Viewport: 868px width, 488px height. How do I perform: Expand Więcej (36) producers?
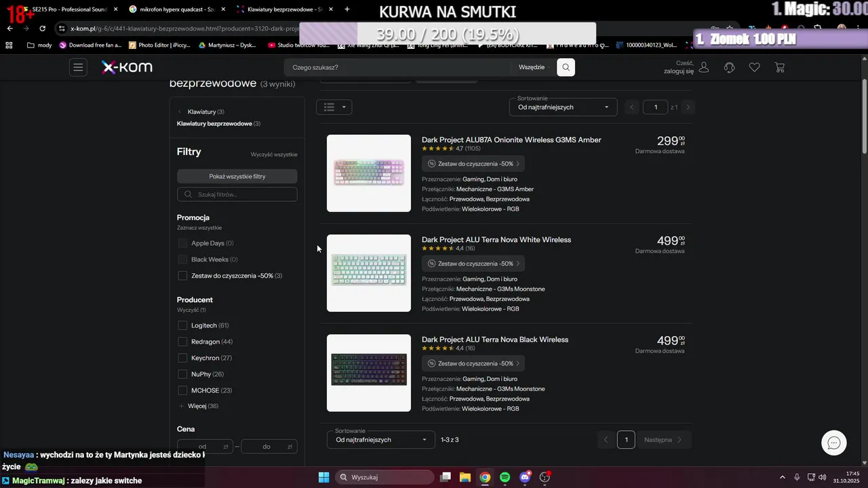point(198,406)
